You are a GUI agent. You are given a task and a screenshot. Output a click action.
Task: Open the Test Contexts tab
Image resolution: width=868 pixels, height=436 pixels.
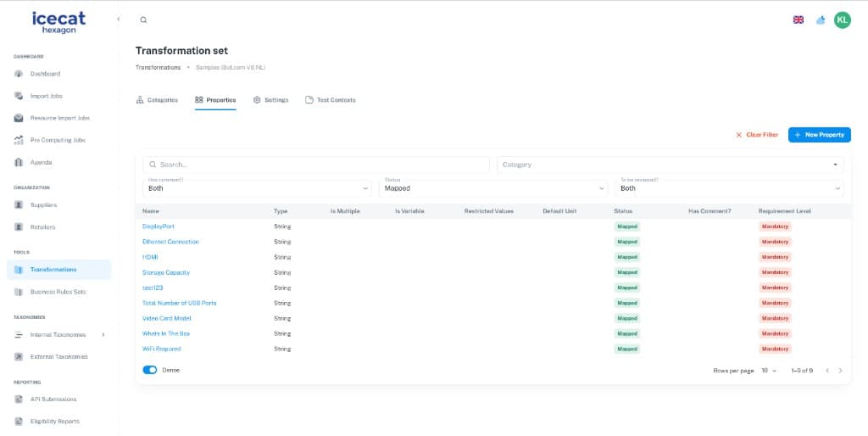click(331, 100)
